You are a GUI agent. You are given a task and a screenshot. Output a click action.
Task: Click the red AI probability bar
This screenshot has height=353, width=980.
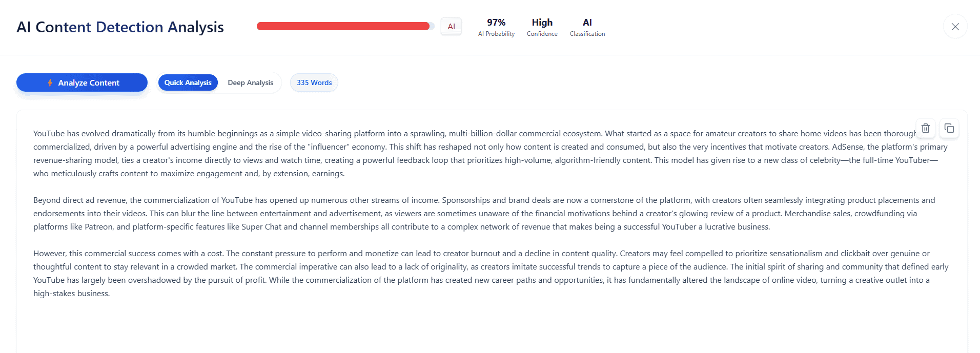(x=343, y=27)
